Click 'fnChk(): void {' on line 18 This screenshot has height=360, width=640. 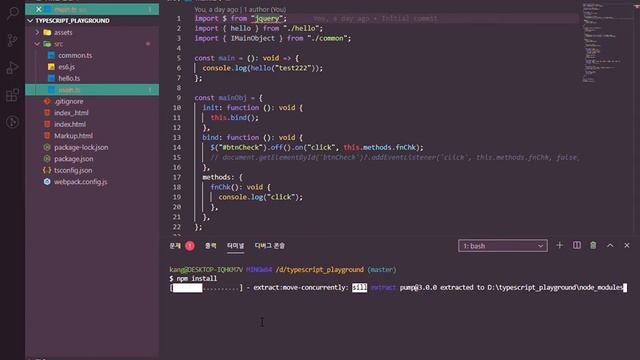[x=240, y=187]
